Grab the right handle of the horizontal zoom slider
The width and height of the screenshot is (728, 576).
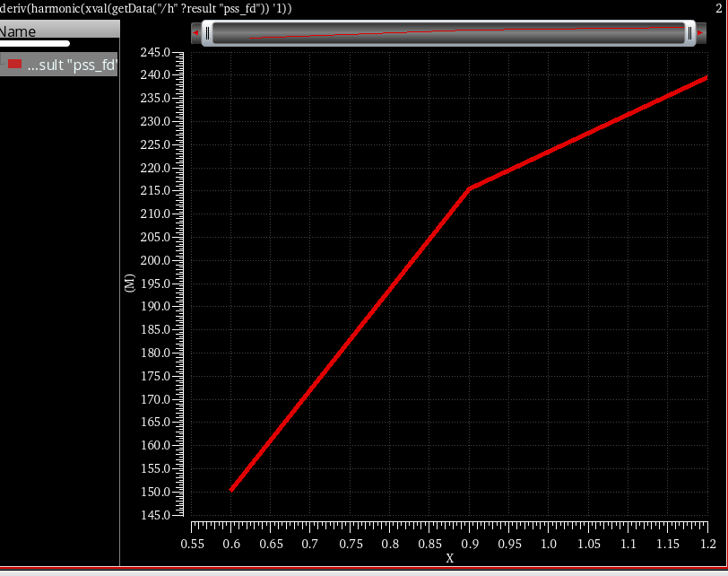(690, 33)
